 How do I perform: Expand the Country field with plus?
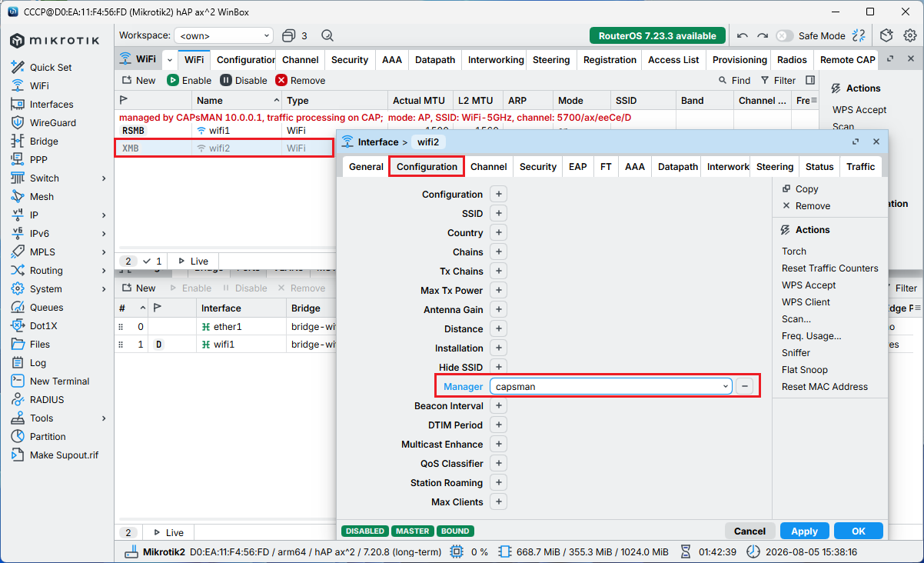[x=498, y=232]
